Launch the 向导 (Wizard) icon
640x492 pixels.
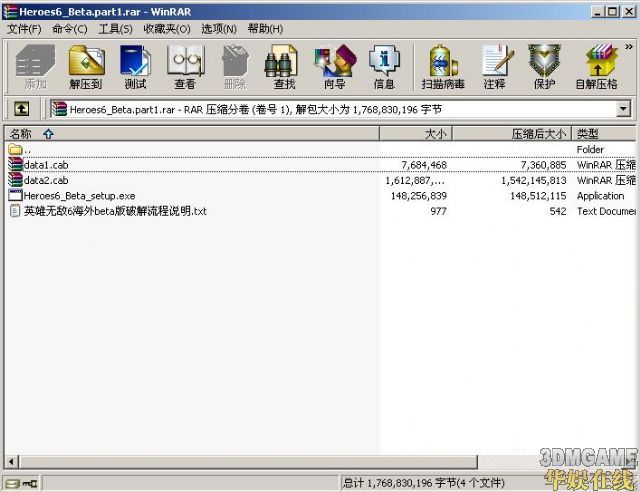pyautogui.click(x=335, y=67)
